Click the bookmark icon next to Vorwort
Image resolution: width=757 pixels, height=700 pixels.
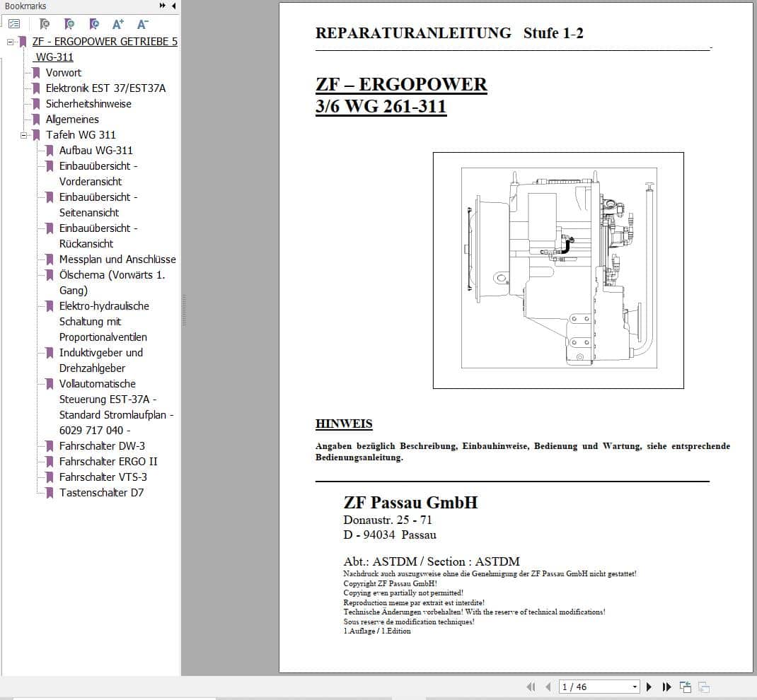pyautogui.click(x=36, y=73)
